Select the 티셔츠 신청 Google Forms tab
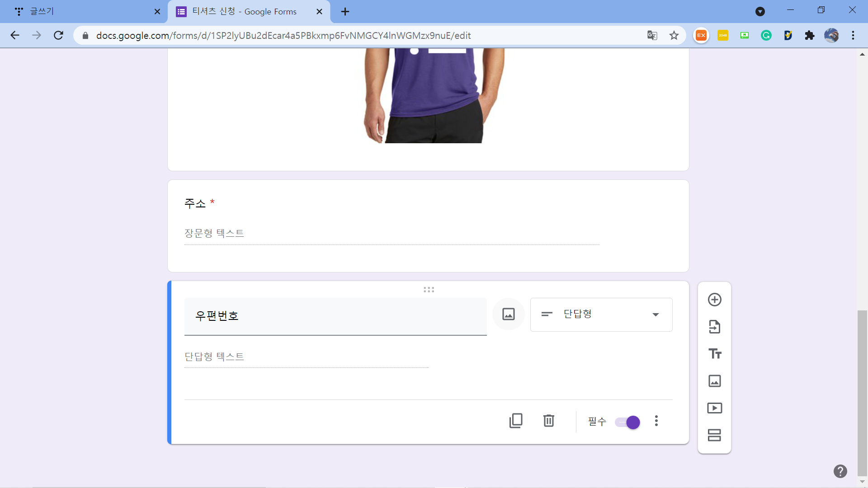This screenshot has height=488, width=868. click(x=249, y=11)
